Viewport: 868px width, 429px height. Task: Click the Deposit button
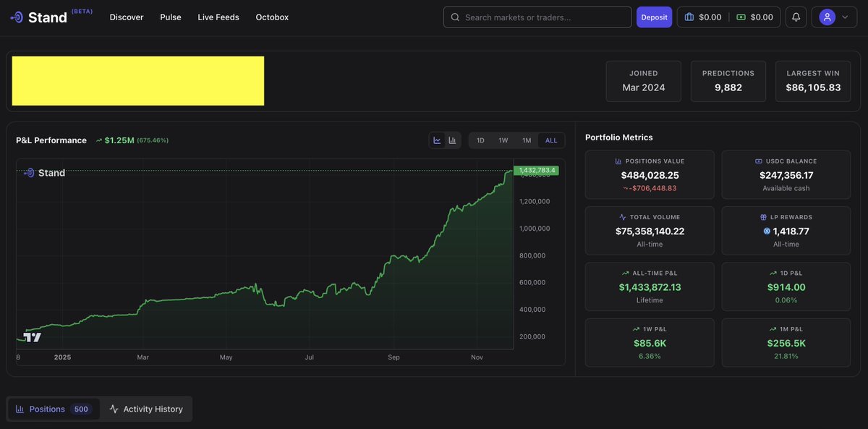tap(654, 17)
